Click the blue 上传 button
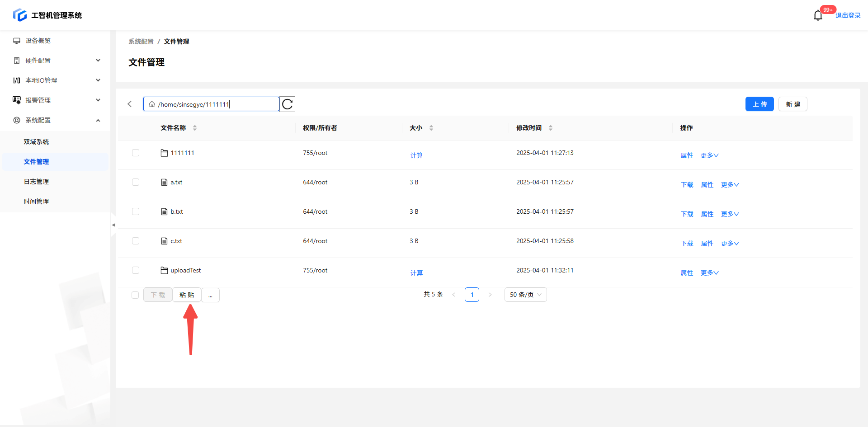 [759, 104]
